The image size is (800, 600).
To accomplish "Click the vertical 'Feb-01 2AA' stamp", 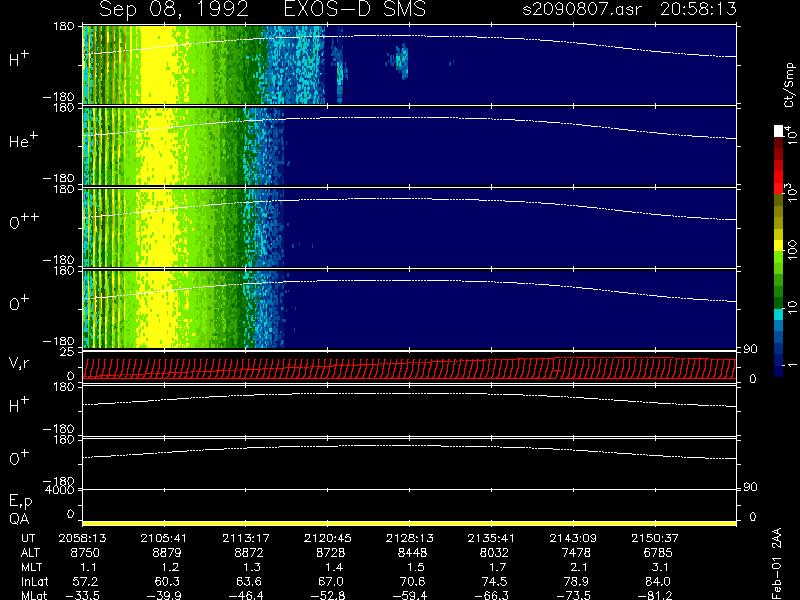I will (x=776, y=564).
